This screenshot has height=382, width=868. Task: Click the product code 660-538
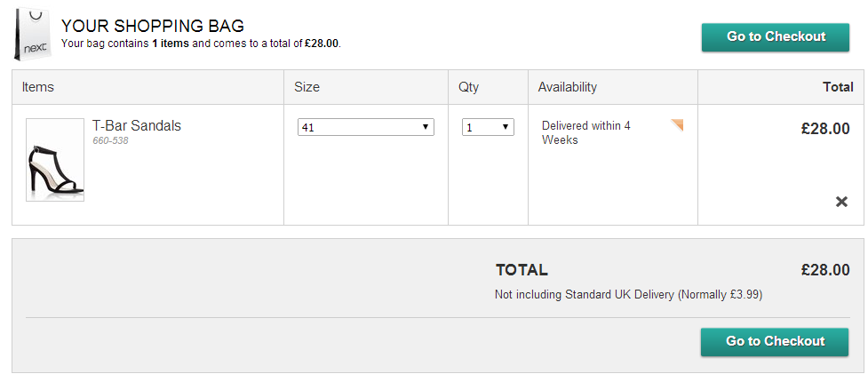110,140
